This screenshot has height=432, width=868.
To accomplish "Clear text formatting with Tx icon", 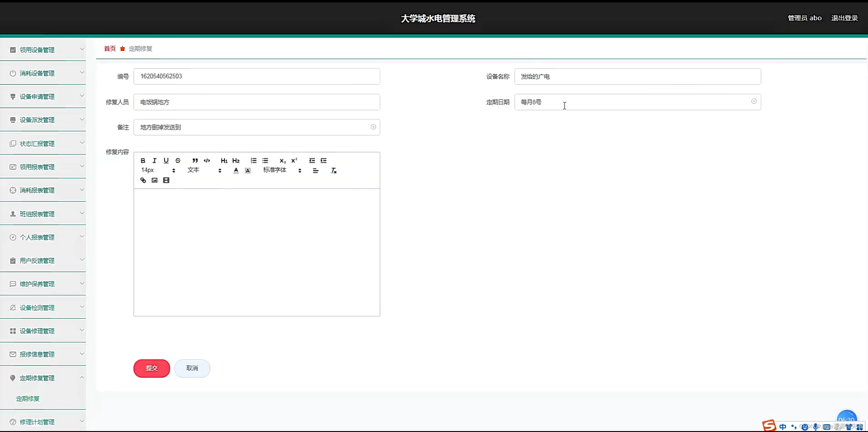I will pos(333,171).
